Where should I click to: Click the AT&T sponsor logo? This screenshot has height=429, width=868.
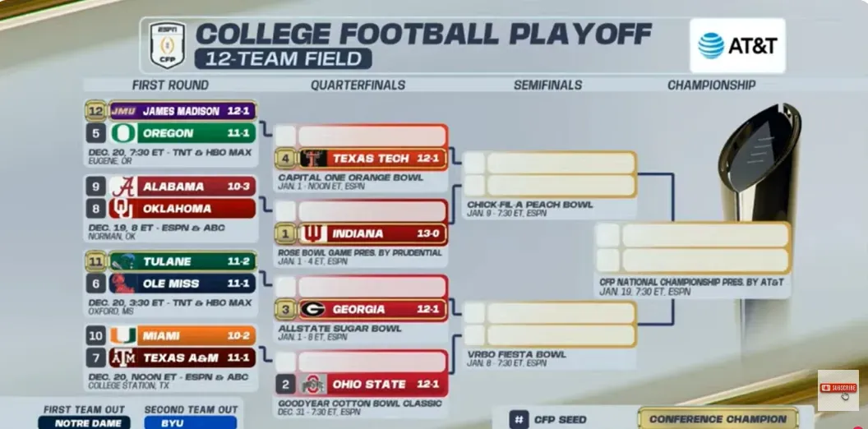pos(737,46)
